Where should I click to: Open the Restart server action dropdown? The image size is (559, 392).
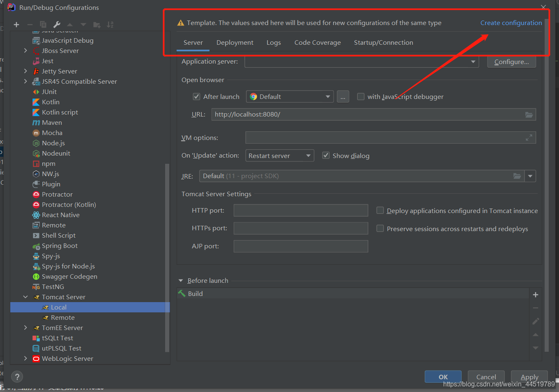tap(280, 156)
